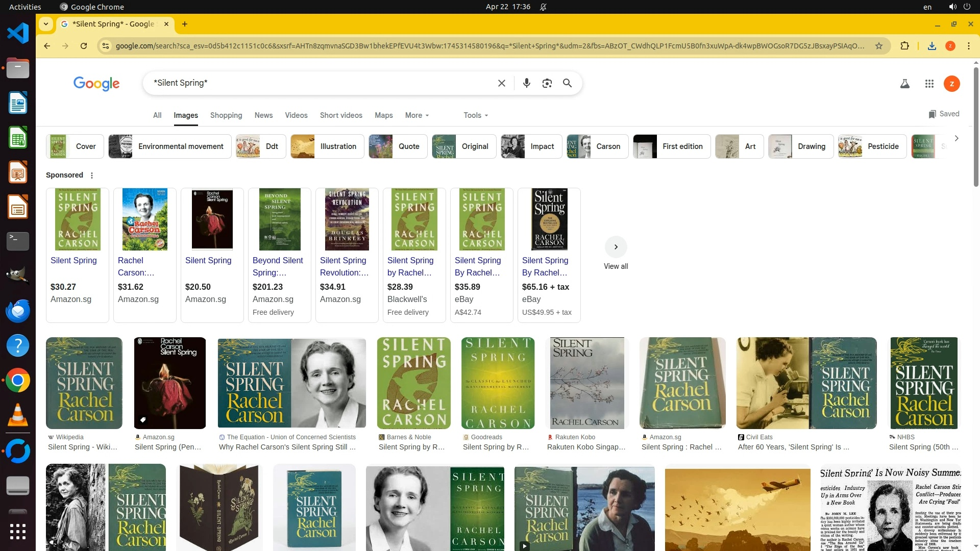Open Chrome extensions puzzle icon
980x551 pixels.
(904, 46)
